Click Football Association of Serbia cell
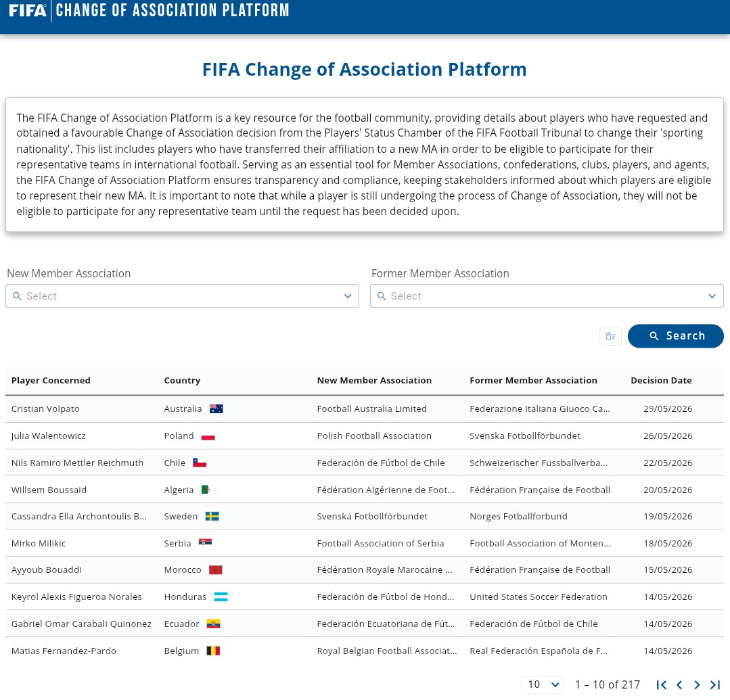The image size is (730, 700). [380, 543]
